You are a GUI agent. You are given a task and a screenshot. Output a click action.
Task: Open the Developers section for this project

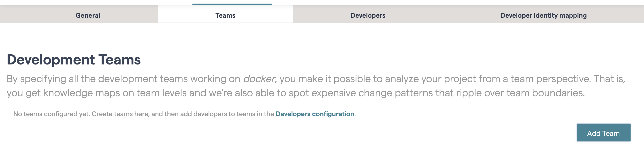[368, 15]
